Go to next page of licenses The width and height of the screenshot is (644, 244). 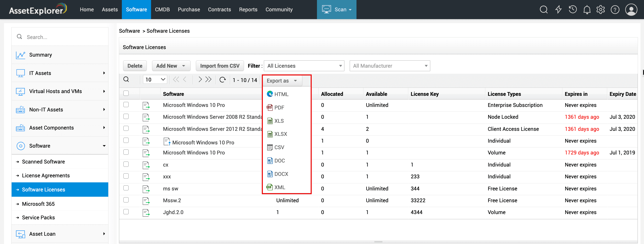[200, 80]
